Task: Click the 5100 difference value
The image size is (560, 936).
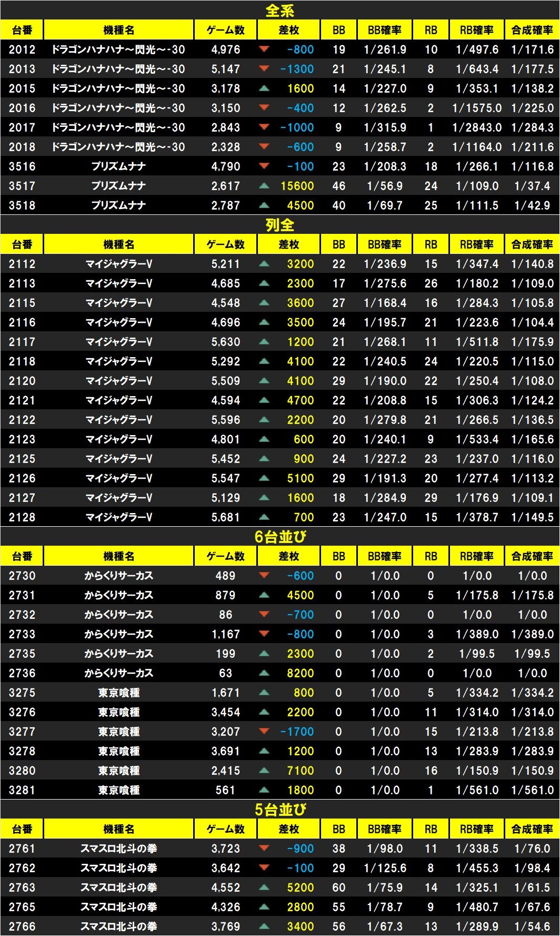Action: pyautogui.click(x=301, y=478)
